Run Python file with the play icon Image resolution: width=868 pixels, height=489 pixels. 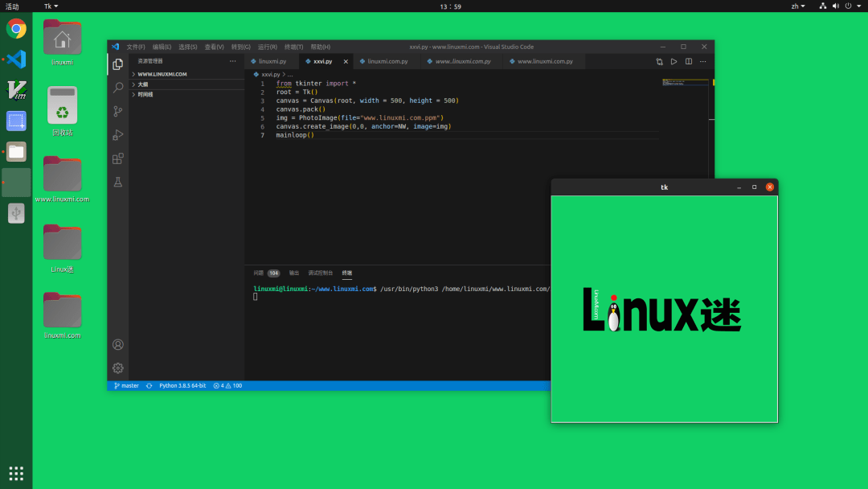coord(674,61)
